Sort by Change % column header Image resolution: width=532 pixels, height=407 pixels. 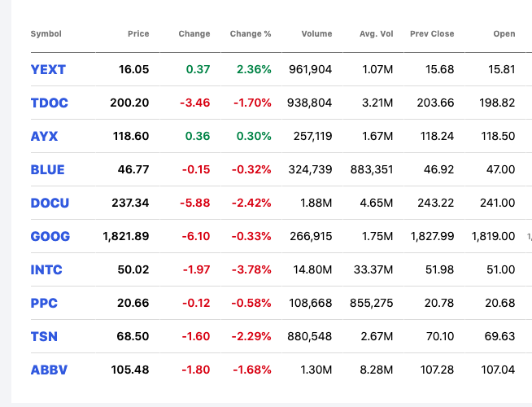tap(251, 34)
